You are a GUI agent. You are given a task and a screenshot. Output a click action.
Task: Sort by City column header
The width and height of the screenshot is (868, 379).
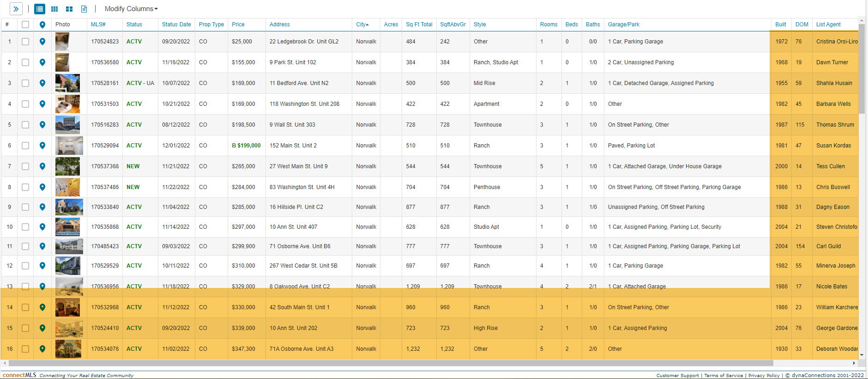[362, 24]
